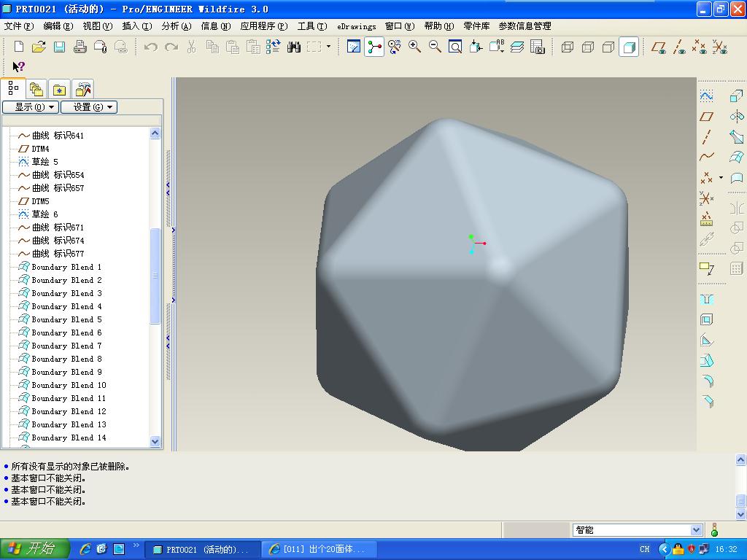Click the Datum Plane tool icon
Image resolution: width=747 pixels, height=560 pixels.
pos(707,116)
